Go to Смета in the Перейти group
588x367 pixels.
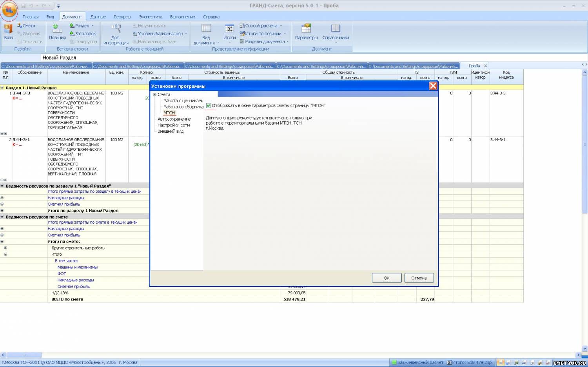click(26, 26)
